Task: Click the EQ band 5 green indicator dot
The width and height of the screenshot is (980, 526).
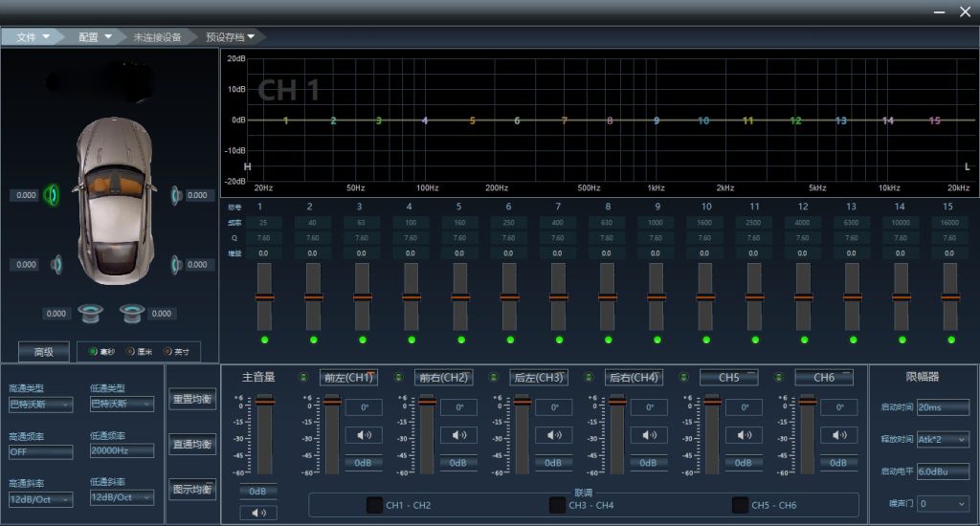Action: click(460, 340)
